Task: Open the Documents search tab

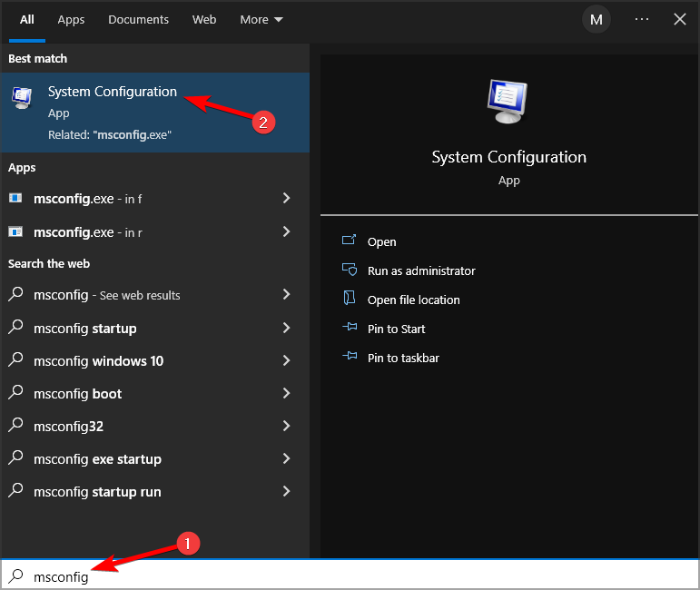Action: point(138,20)
